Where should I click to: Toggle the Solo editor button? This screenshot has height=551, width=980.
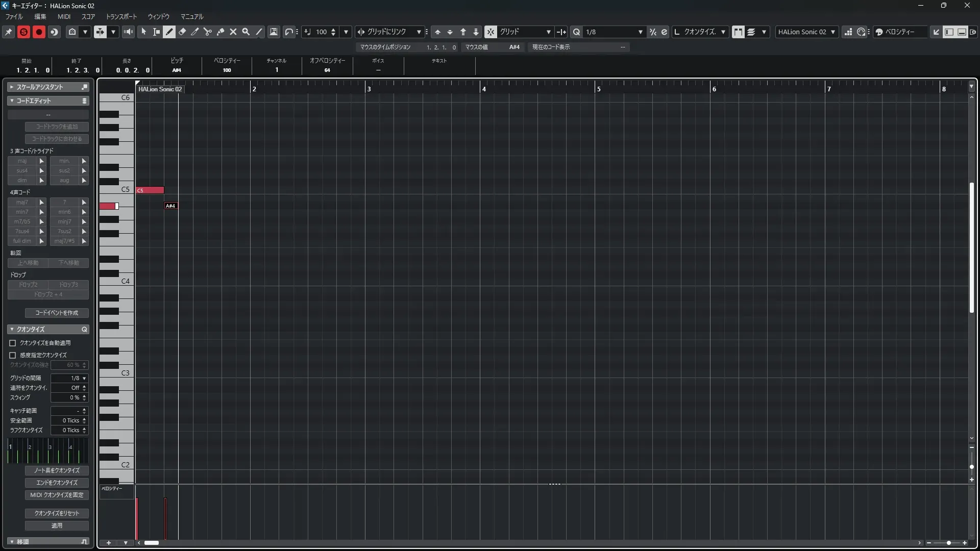(23, 32)
